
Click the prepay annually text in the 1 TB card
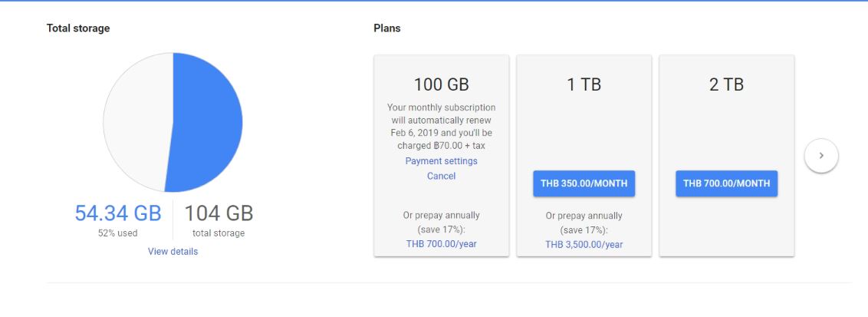pos(584,223)
